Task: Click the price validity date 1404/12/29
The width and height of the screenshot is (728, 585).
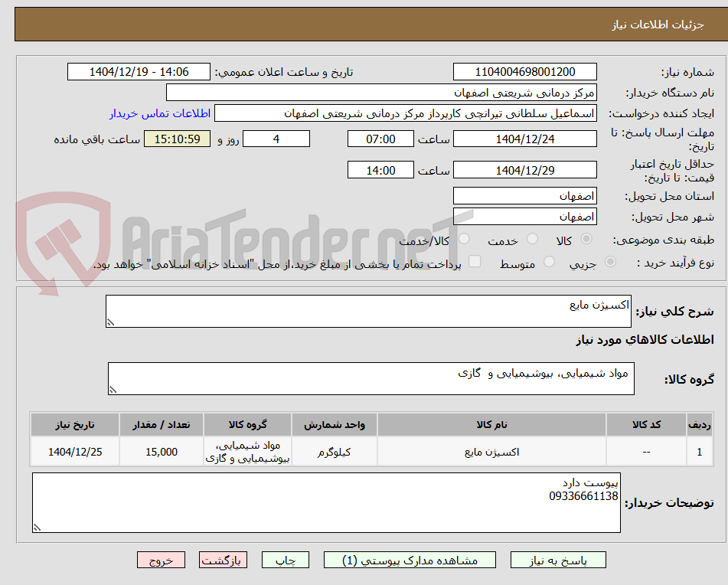Action: 524,170
